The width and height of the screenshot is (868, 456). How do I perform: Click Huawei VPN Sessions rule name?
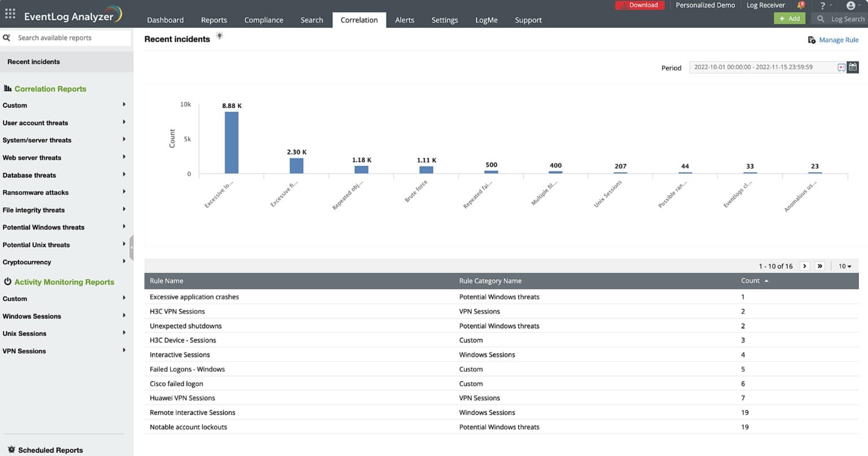click(x=182, y=398)
